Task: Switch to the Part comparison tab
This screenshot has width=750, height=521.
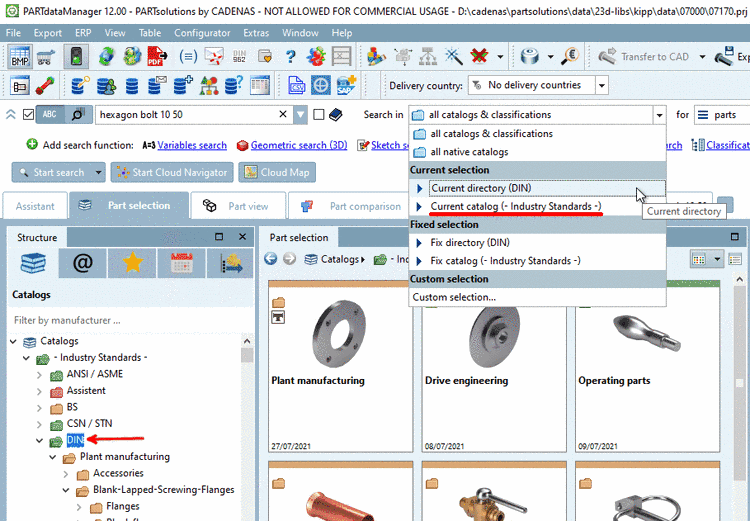Action: click(x=353, y=206)
